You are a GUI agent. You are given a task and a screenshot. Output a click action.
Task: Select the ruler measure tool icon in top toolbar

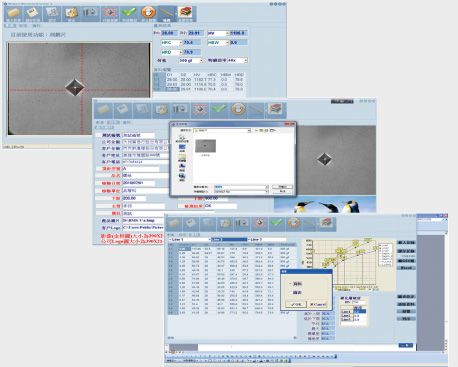[166, 14]
